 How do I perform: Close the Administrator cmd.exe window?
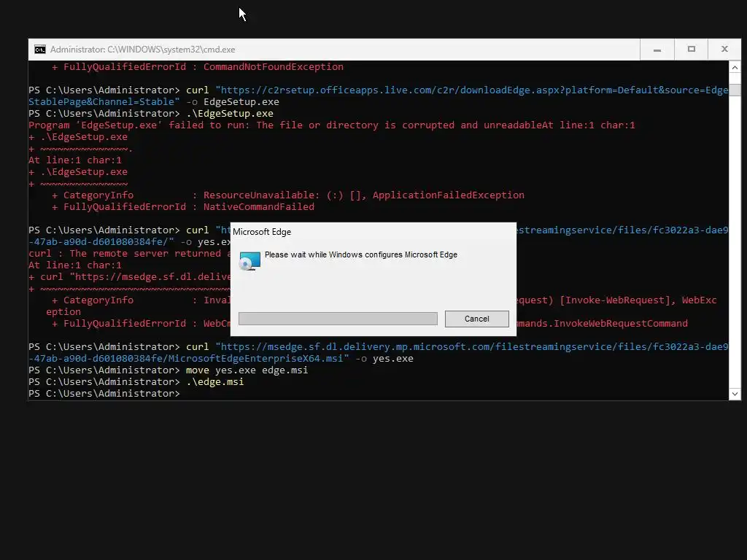724,50
